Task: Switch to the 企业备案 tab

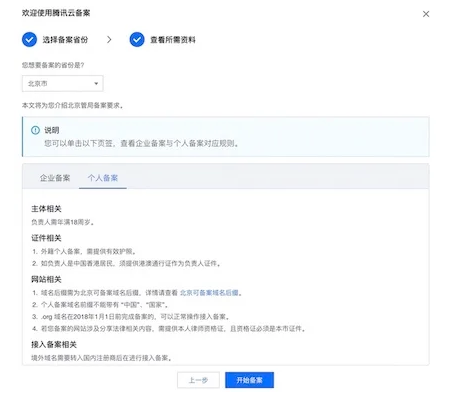Action: point(55,178)
